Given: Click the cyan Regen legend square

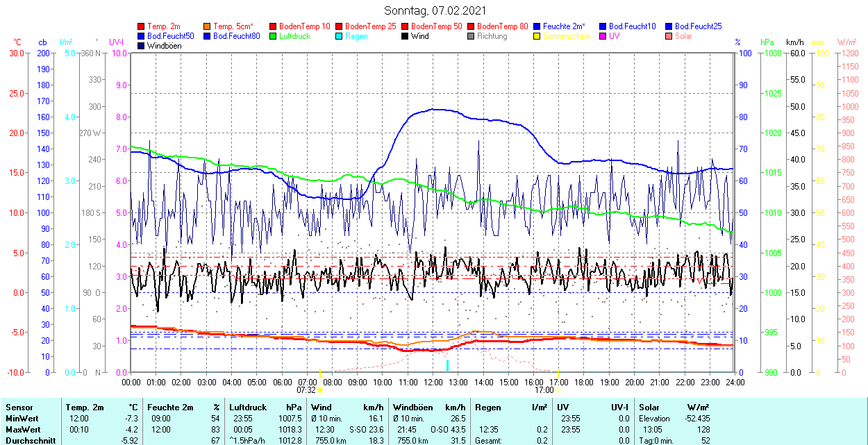Looking at the screenshot, I should (x=340, y=36).
